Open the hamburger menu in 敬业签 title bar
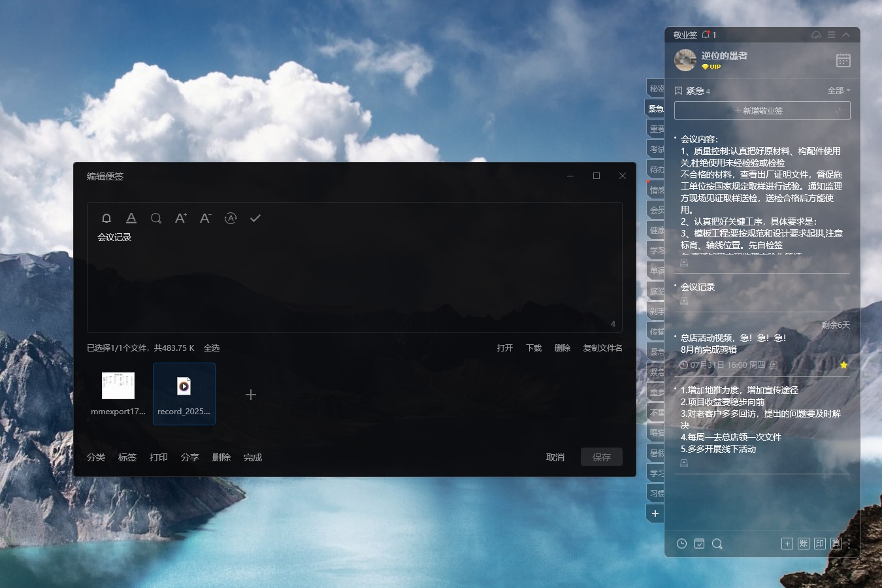This screenshot has width=882, height=588. coord(831,35)
